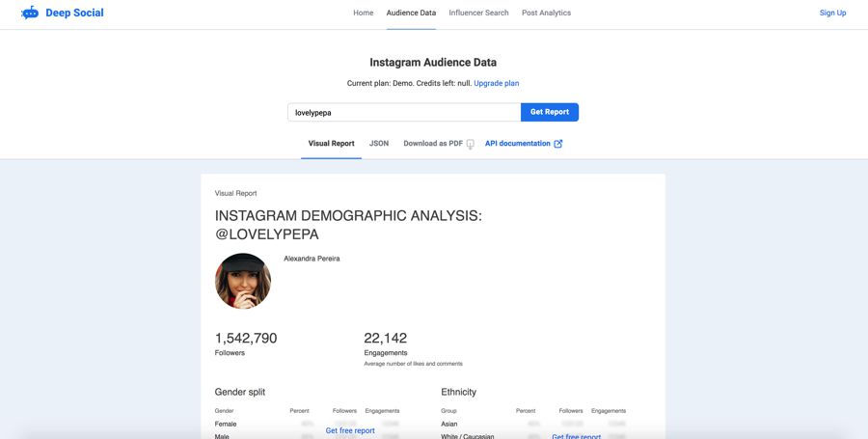Click the 1,542,790 followers count
Image resolution: width=868 pixels, height=439 pixels.
click(246, 339)
